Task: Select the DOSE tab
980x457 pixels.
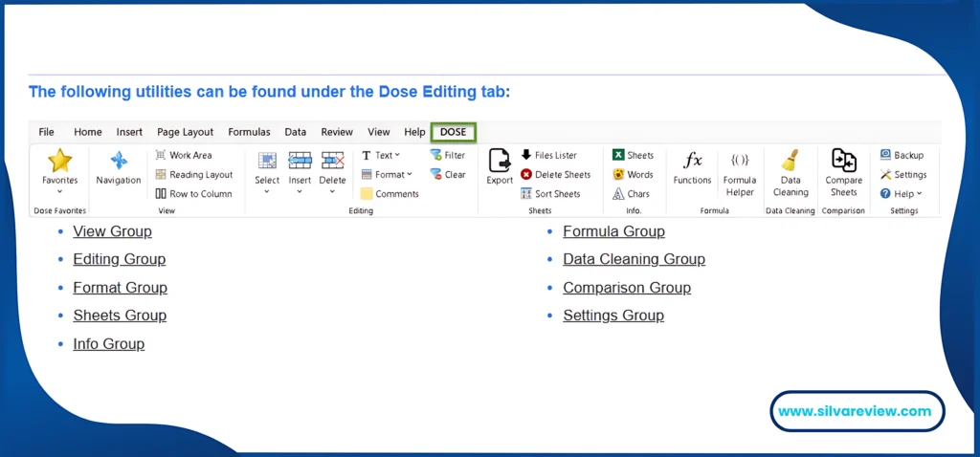Action: (454, 132)
